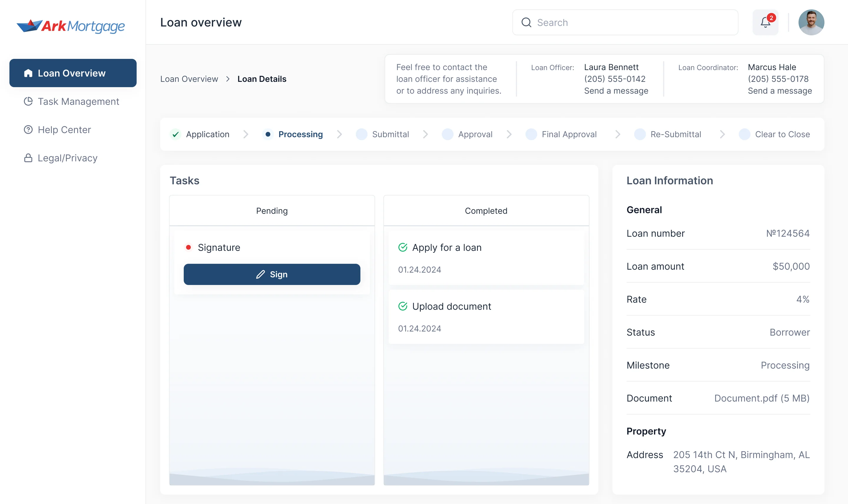Send a message to Marcus Hale
The height and width of the screenshot is (504, 848).
pos(779,91)
